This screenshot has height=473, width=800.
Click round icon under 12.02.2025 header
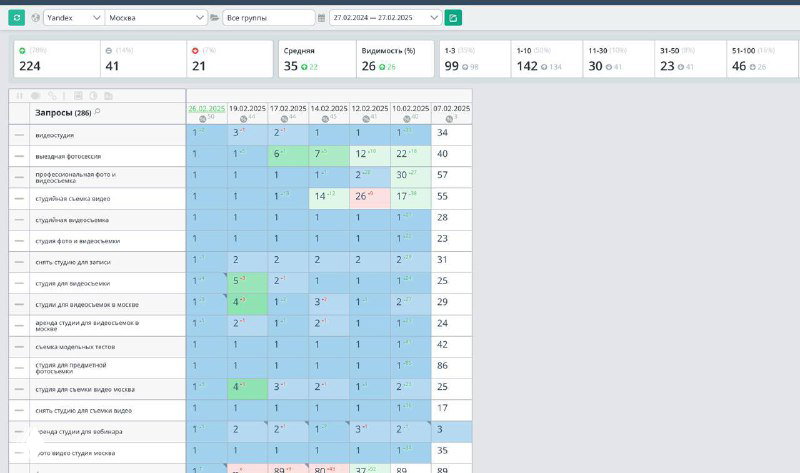click(x=366, y=119)
